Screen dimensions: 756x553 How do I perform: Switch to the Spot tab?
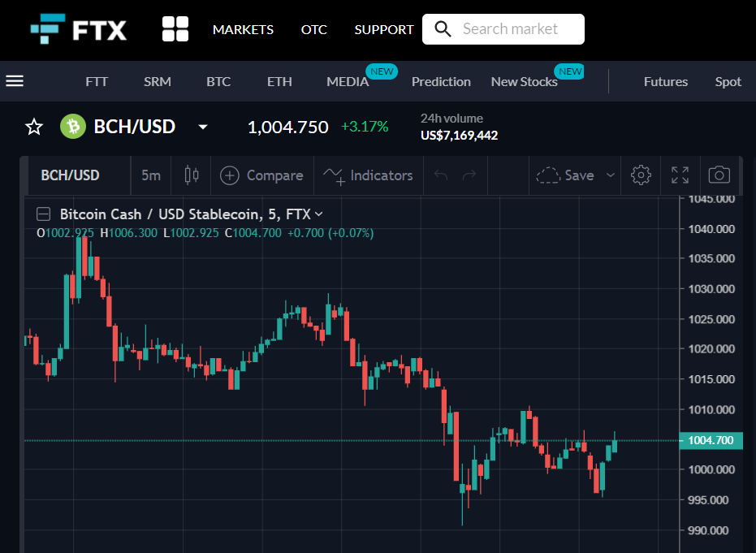pyautogui.click(x=728, y=81)
